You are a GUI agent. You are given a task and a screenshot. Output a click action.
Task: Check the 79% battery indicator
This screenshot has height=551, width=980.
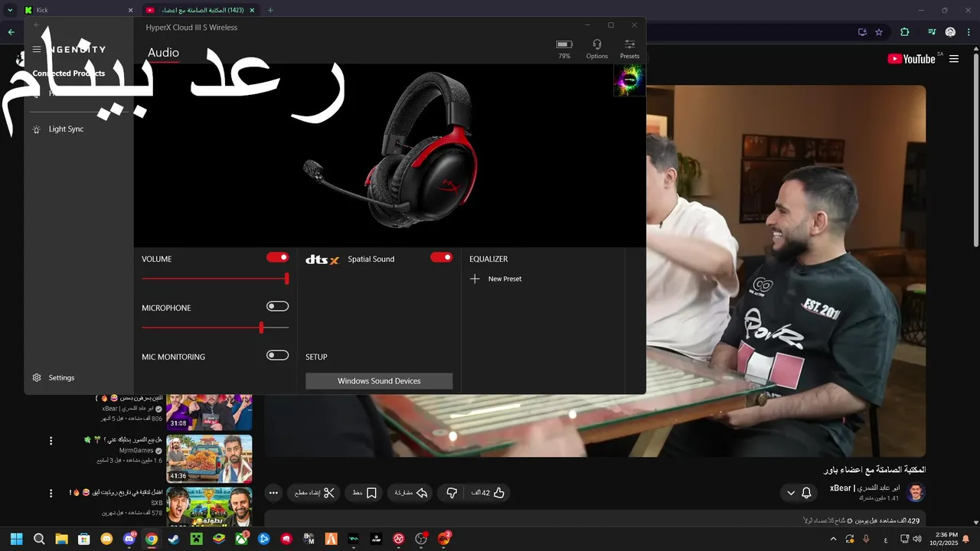coord(564,49)
